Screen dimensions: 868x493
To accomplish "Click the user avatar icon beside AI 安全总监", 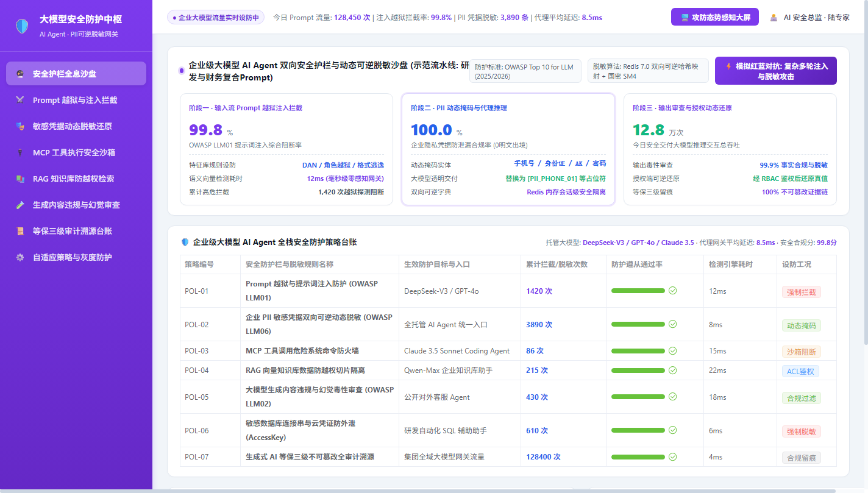I will [774, 18].
